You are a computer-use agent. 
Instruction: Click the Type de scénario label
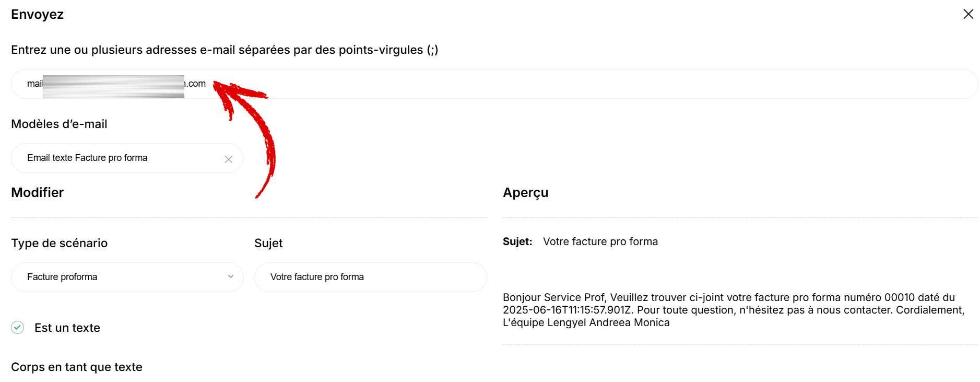pyautogui.click(x=59, y=243)
